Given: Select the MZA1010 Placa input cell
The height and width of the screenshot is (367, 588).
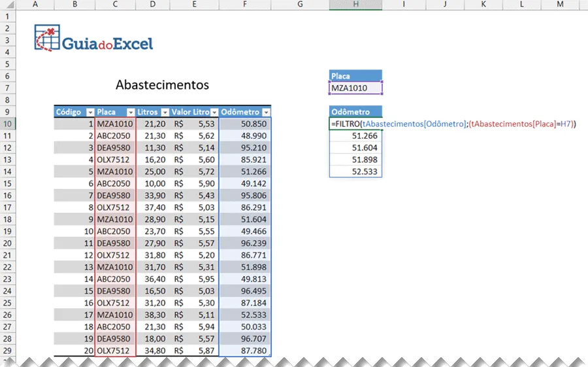Looking at the screenshot, I should (355, 88).
